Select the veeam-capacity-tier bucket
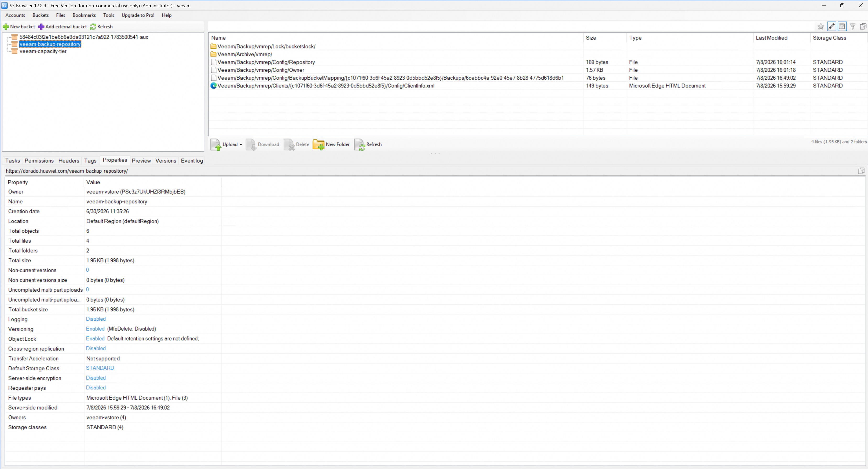This screenshot has width=868, height=469. click(43, 51)
